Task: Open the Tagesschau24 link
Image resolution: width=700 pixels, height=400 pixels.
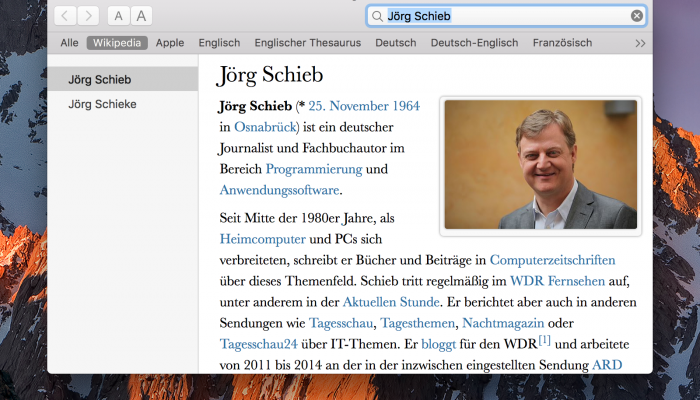Action: click(258, 344)
